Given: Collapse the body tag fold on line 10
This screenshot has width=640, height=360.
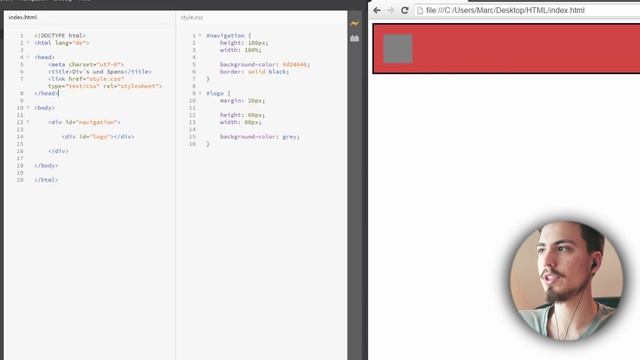Looking at the screenshot, I should [x=28, y=107].
